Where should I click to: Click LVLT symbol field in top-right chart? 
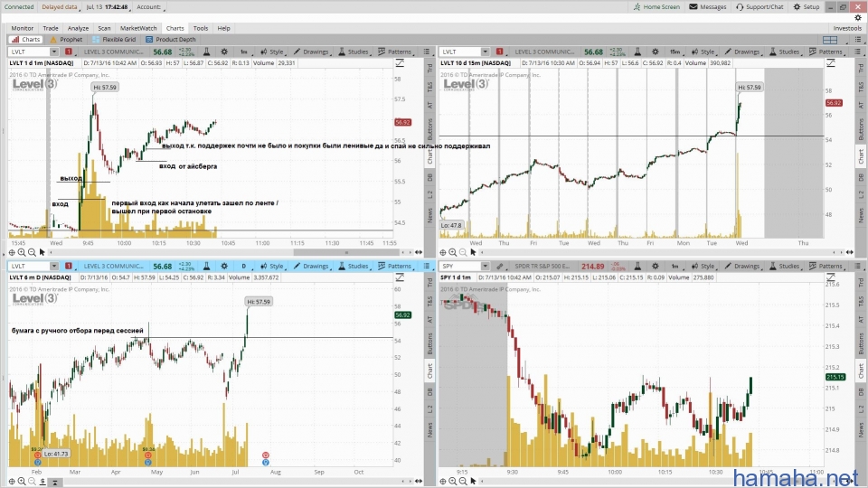click(460, 52)
